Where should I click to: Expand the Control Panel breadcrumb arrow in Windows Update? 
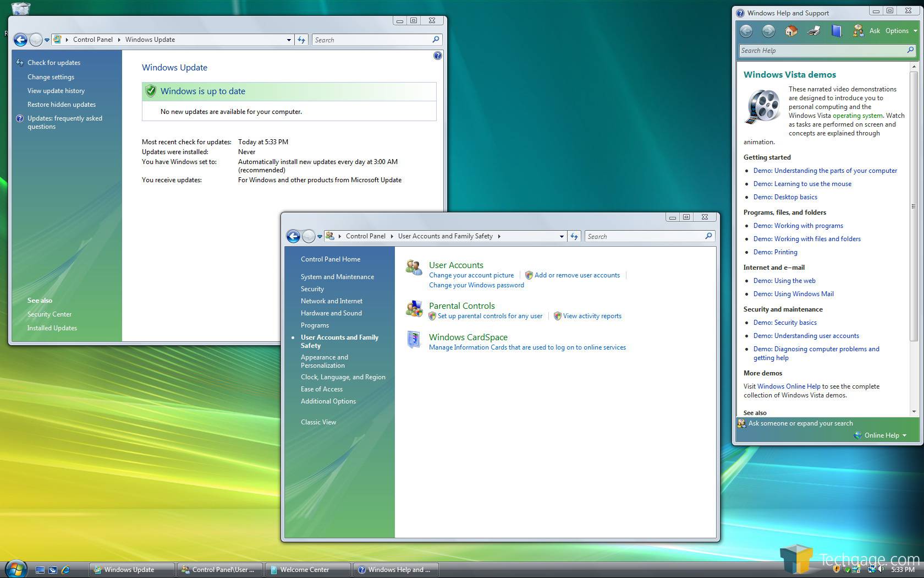coord(119,40)
